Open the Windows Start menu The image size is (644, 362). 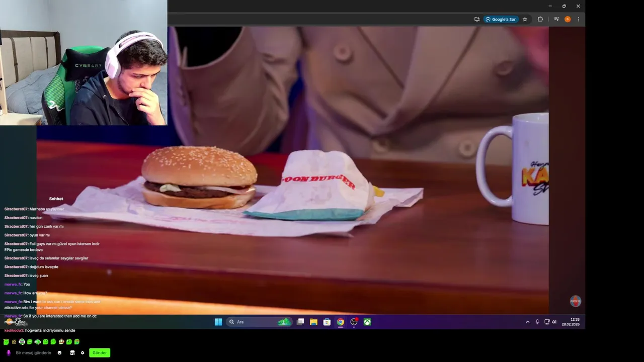click(x=218, y=322)
